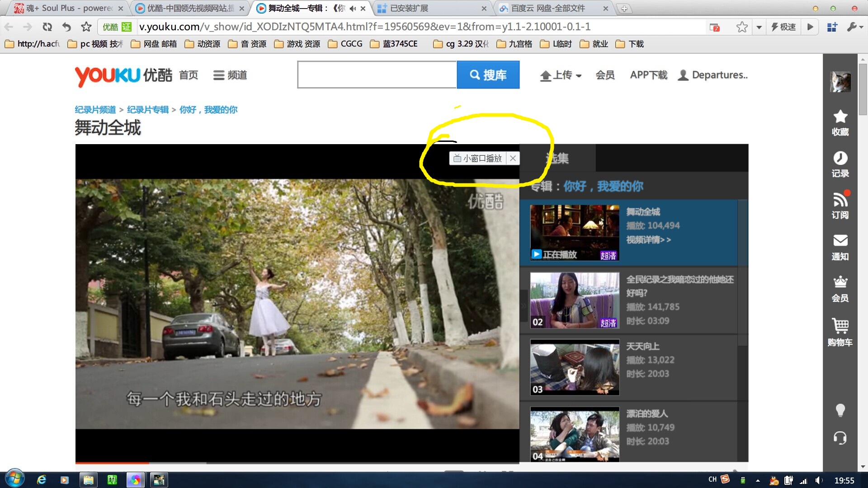
Task: Click the 会员 crown icon in sidebar
Action: pyautogui.click(x=840, y=282)
